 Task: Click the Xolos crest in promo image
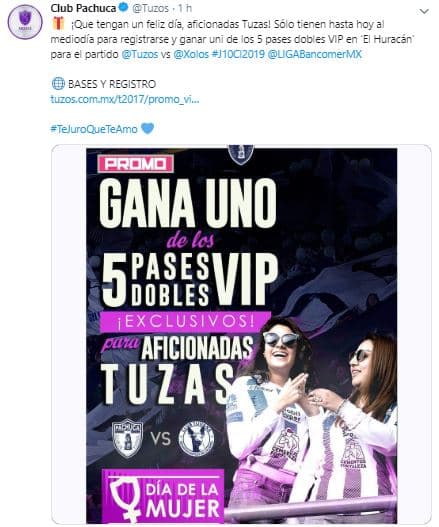[196, 439]
